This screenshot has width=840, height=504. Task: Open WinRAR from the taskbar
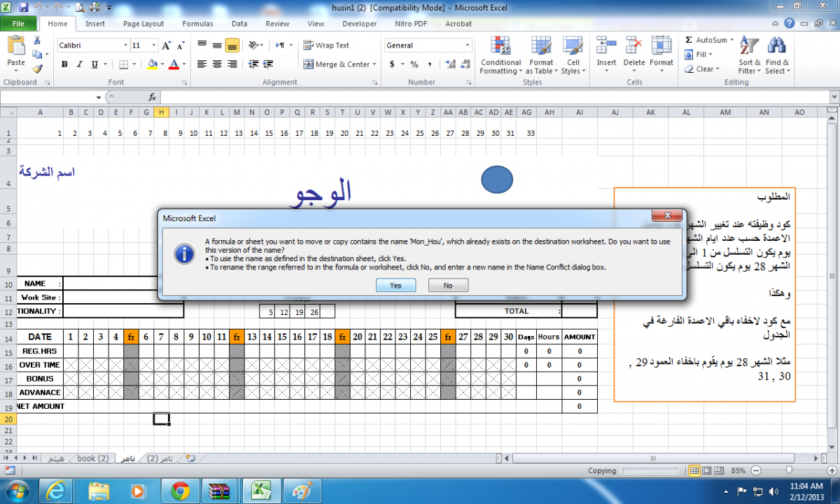(x=220, y=491)
